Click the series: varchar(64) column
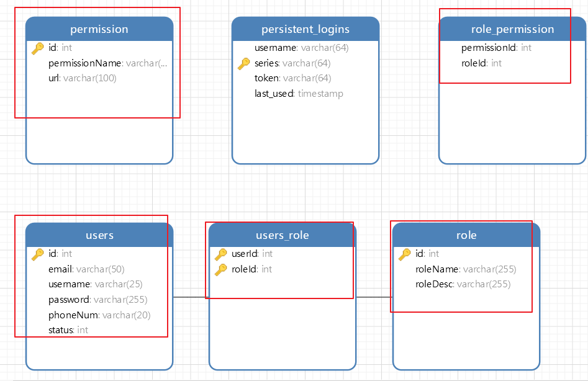The width and height of the screenshot is (588, 381). coord(292,63)
